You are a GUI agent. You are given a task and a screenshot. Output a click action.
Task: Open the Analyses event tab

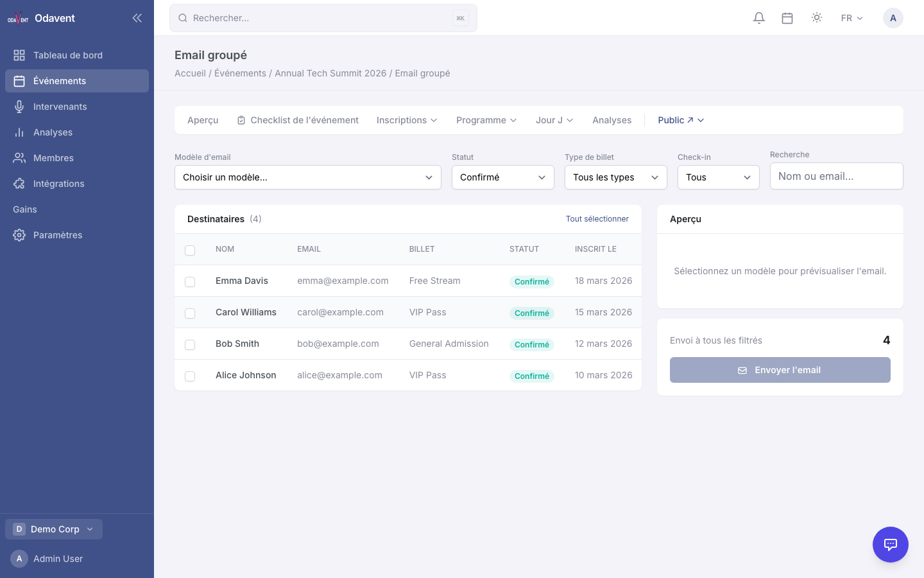point(612,120)
